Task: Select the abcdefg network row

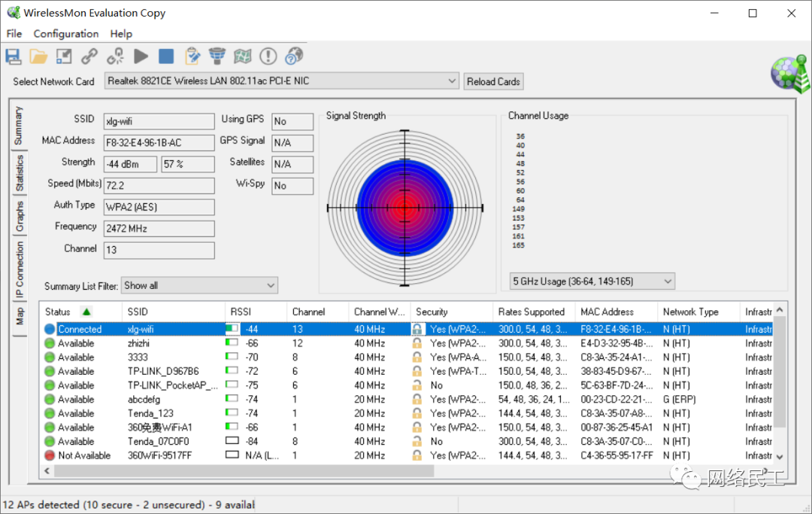Action: click(x=407, y=399)
